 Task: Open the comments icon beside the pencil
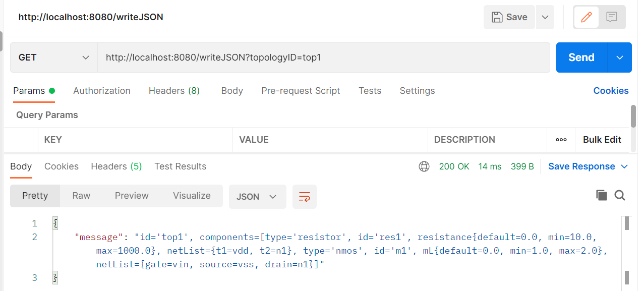tap(612, 17)
